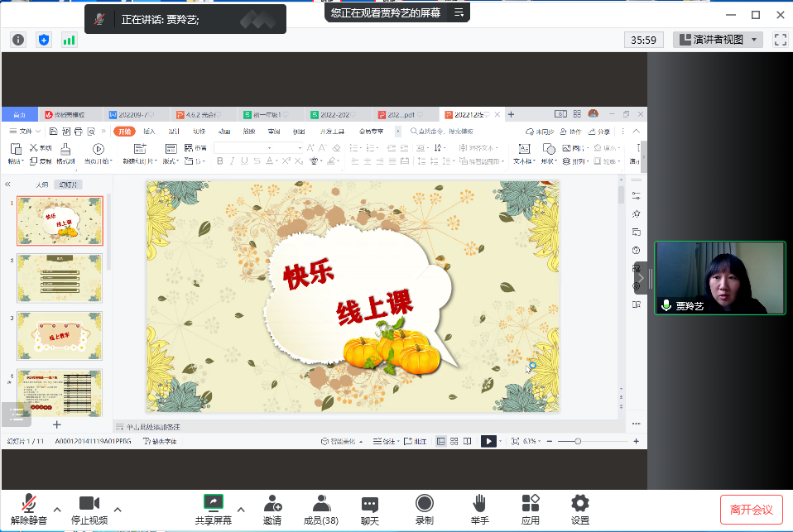Toggle fullscreen mode icon
Image resolution: width=793 pixels, height=532 pixels.
[x=780, y=40]
